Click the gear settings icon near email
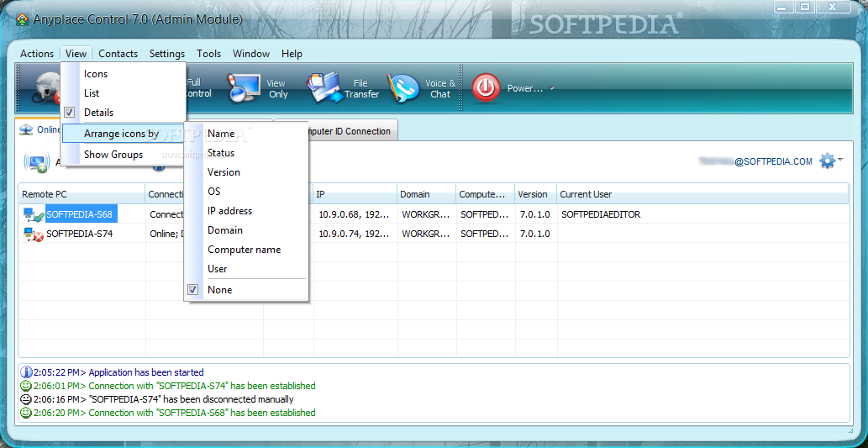This screenshot has height=448, width=868. coord(827,161)
